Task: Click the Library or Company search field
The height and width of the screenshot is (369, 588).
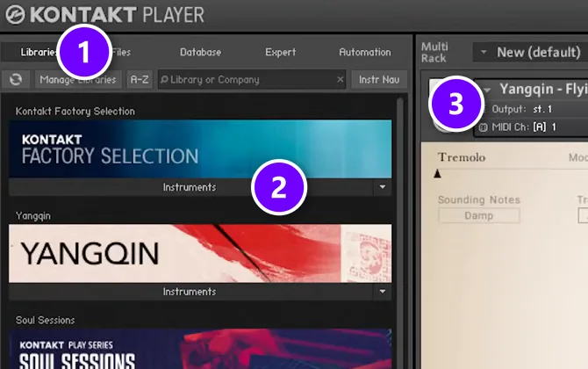Action: point(252,80)
